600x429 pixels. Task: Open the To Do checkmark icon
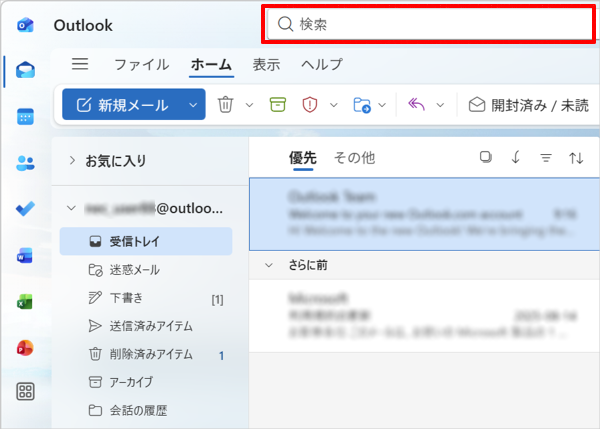tap(25, 209)
